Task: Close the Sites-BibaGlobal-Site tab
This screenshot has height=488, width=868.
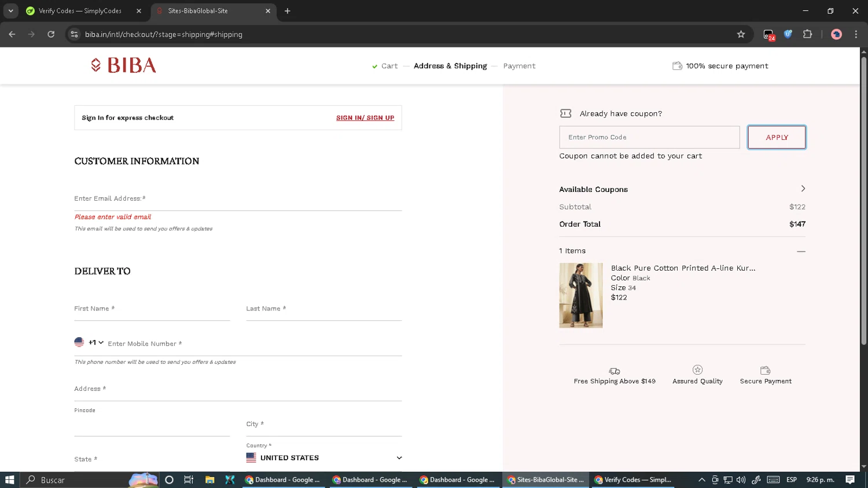Action: (x=268, y=11)
